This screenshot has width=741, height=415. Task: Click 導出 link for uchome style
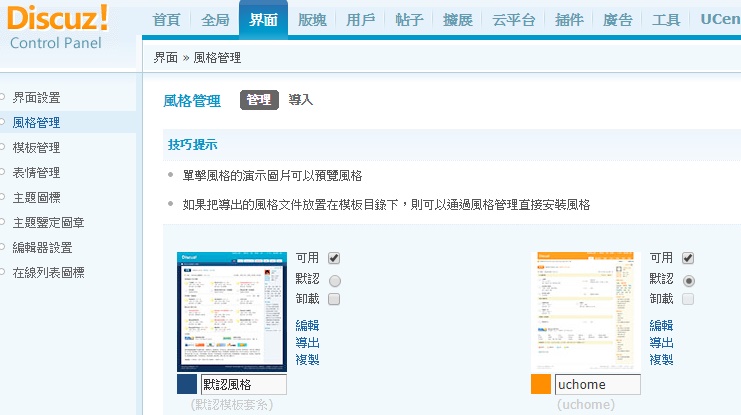coord(662,342)
